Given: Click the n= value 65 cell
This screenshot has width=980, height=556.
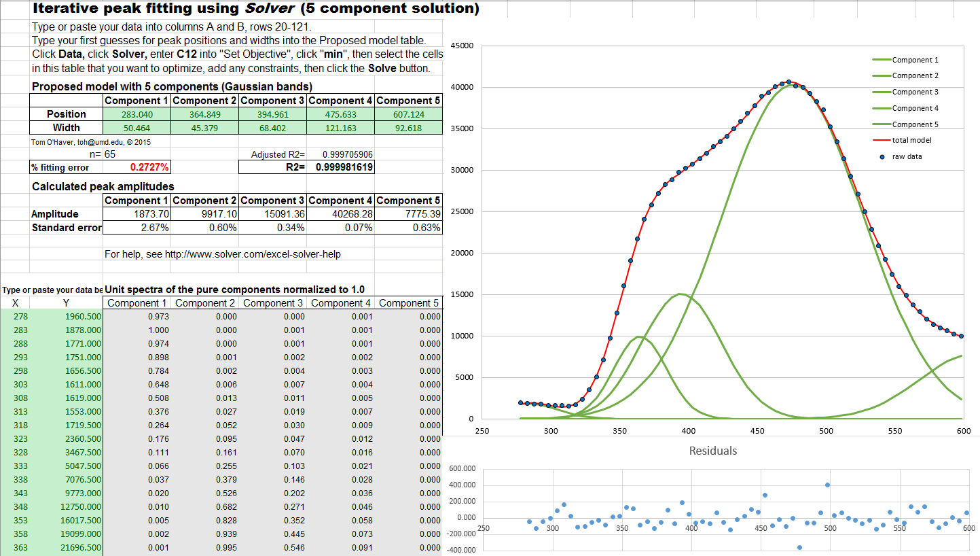Looking at the screenshot, I should click(x=109, y=154).
